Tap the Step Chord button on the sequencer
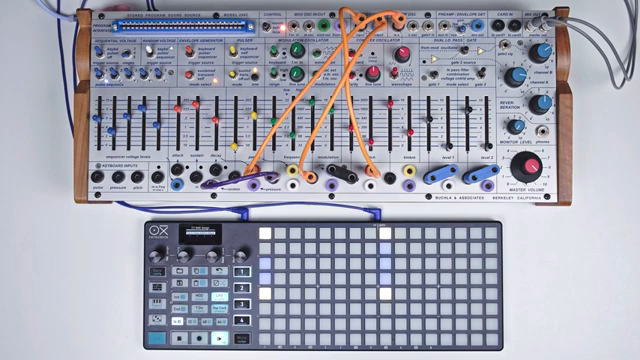The height and width of the screenshot is (360, 640). point(220,309)
